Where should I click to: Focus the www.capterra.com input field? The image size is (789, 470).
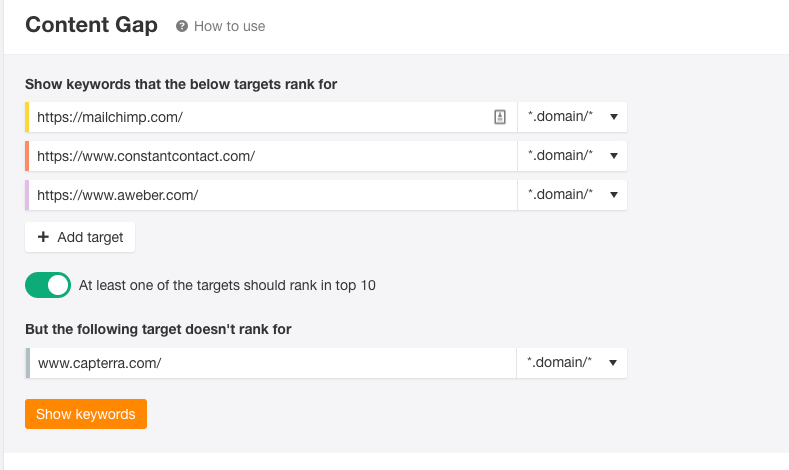tap(273, 363)
